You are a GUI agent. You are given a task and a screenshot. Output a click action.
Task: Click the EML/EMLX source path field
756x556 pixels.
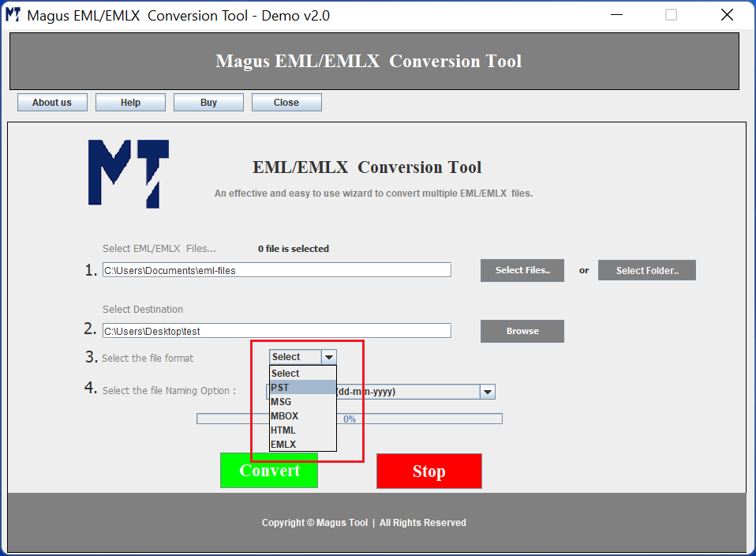276,270
